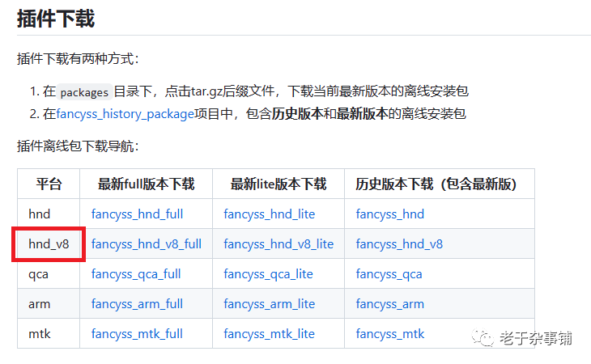Open fancyss_hnd_full download link
The image size is (591, 364).
(x=137, y=214)
